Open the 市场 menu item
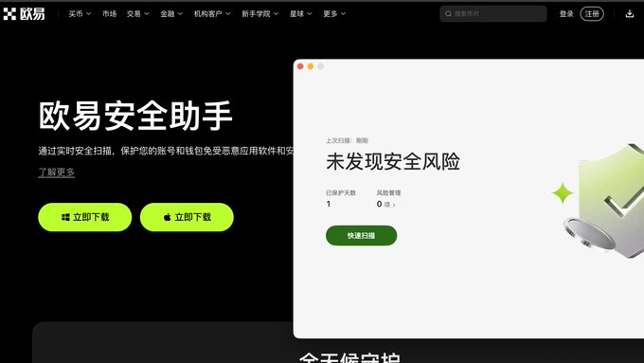Viewport: 644px width, 363px height. pyautogui.click(x=109, y=13)
